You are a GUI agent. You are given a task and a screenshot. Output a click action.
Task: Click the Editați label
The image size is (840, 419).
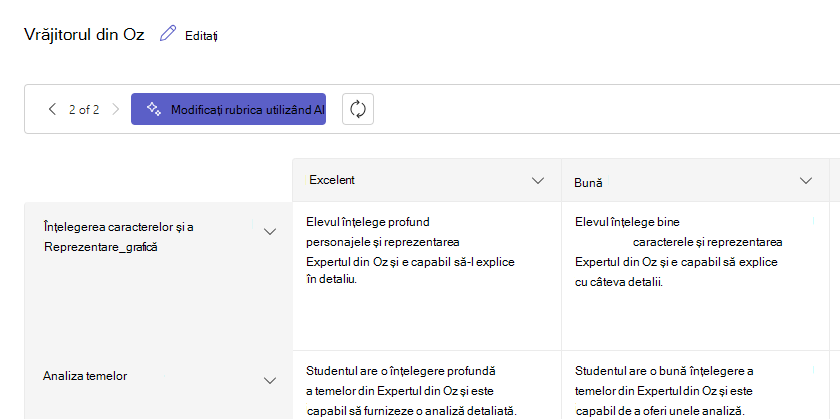pos(201,36)
